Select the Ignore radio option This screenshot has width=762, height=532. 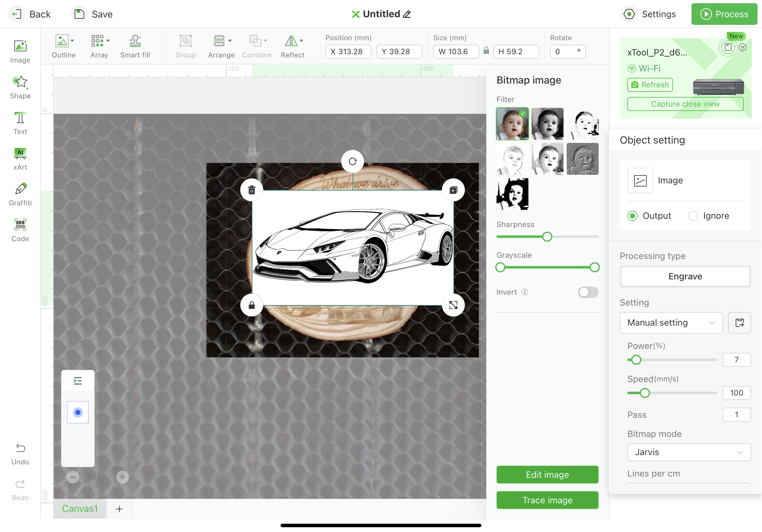693,216
